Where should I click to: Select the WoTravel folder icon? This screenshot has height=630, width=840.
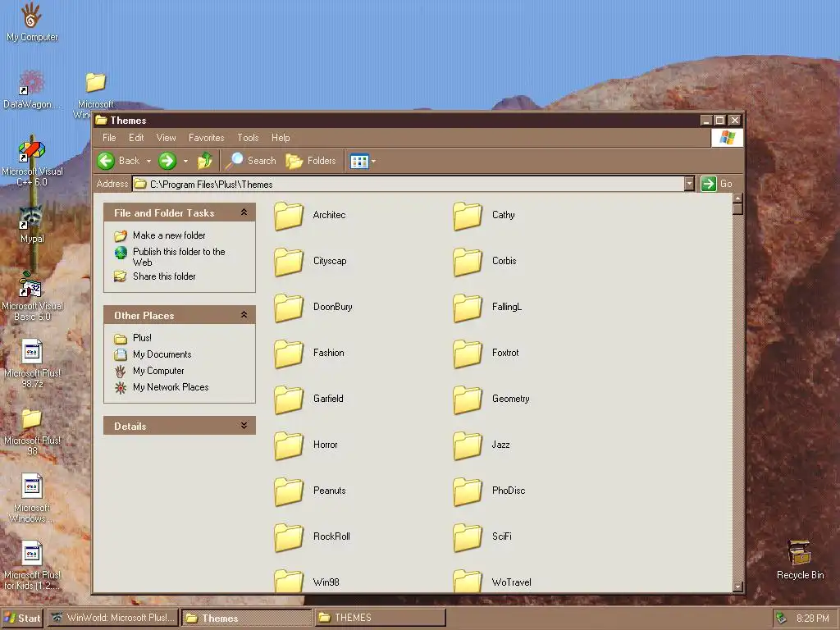pos(468,580)
